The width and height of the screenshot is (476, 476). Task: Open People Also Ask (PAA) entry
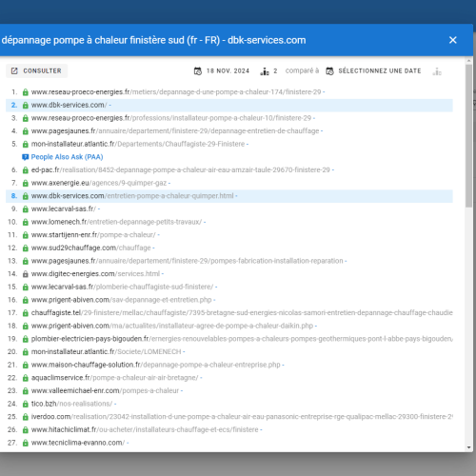pyautogui.click(x=67, y=157)
